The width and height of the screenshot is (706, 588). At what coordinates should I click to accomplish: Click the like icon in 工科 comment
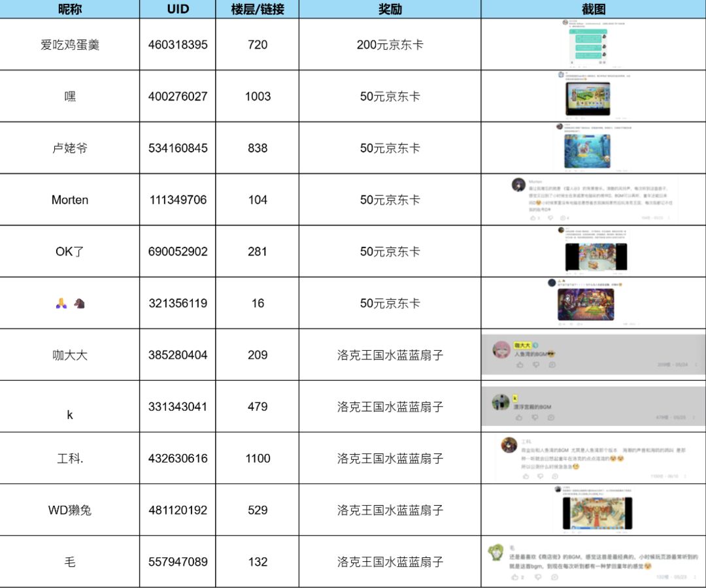[526, 476]
